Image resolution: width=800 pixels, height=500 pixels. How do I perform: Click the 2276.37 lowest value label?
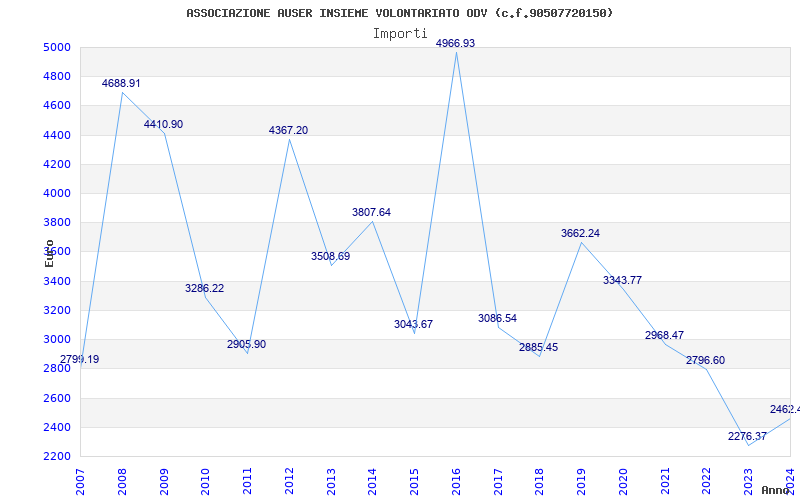[x=747, y=436]
